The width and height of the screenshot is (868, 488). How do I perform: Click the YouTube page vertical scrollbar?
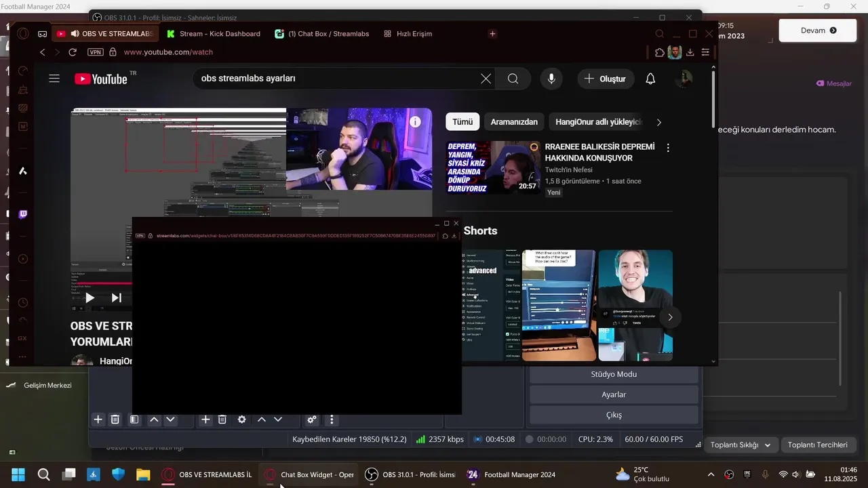click(713, 98)
